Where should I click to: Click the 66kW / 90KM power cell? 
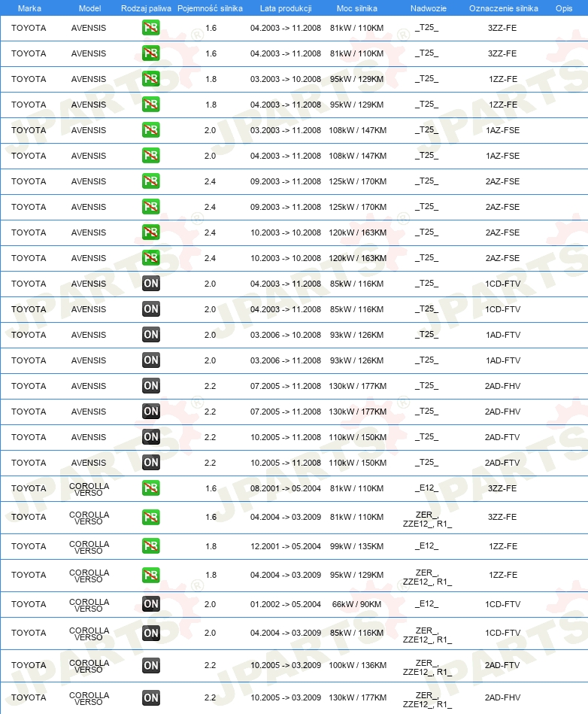click(357, 604)
